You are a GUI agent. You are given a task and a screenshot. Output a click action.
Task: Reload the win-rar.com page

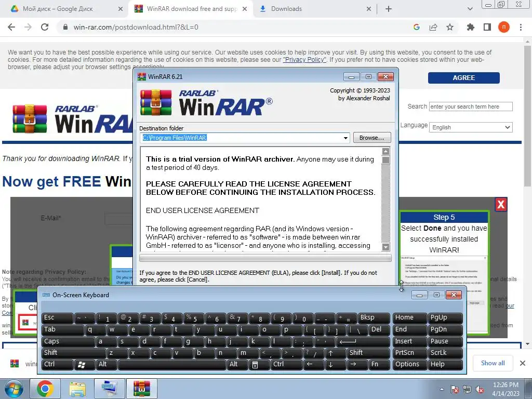[x=45, y=27]
